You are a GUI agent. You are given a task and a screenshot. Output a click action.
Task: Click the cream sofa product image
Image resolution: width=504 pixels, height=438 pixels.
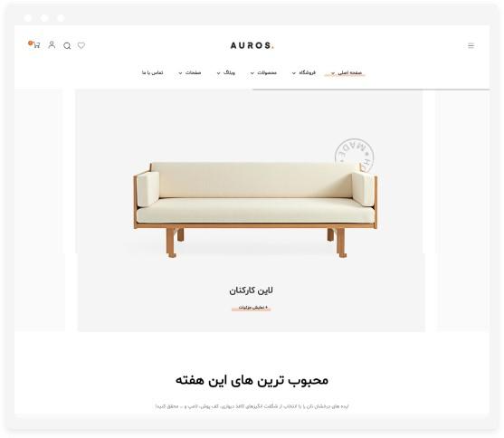[255, 209]
